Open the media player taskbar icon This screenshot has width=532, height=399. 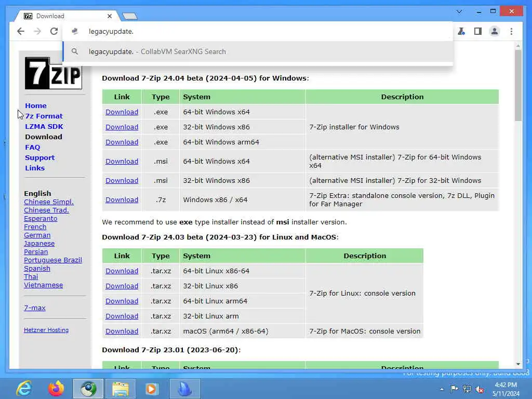point(152,389)
